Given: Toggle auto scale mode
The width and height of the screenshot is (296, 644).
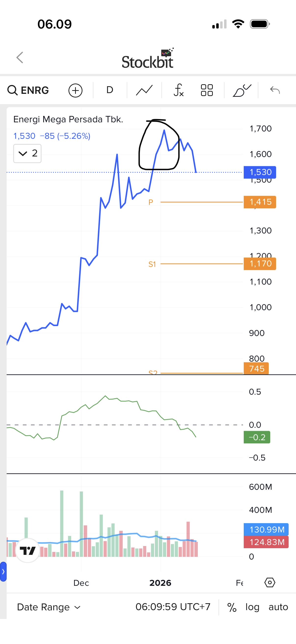Looking at the screenshot, I should pyautogui.click(x=278, y=607).
